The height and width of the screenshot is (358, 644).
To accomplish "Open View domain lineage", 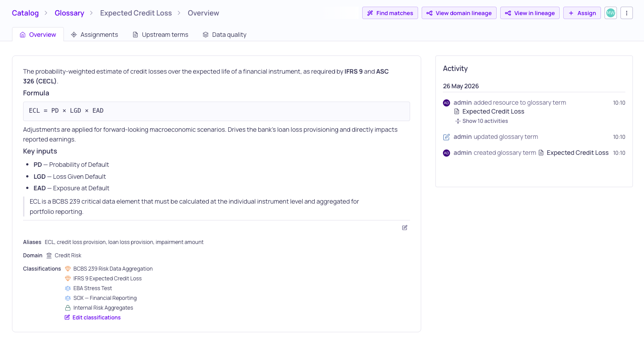I will [x=459, y=13].
